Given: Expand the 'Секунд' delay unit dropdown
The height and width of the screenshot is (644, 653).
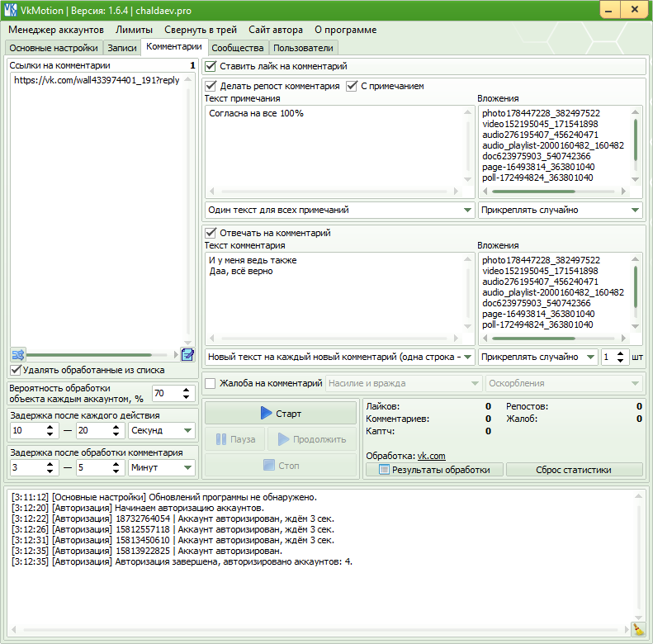Looking at the screenshot, I should [x=161, y=431].
